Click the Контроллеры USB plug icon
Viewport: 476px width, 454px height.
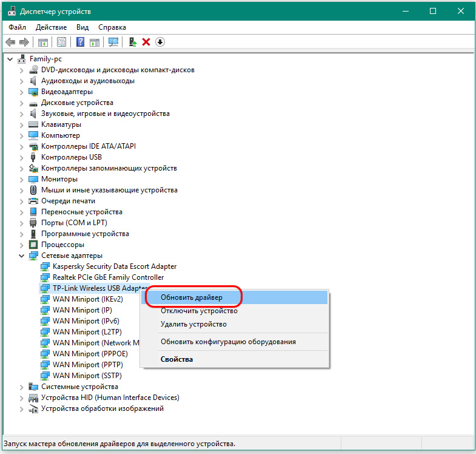click(33, 157)
